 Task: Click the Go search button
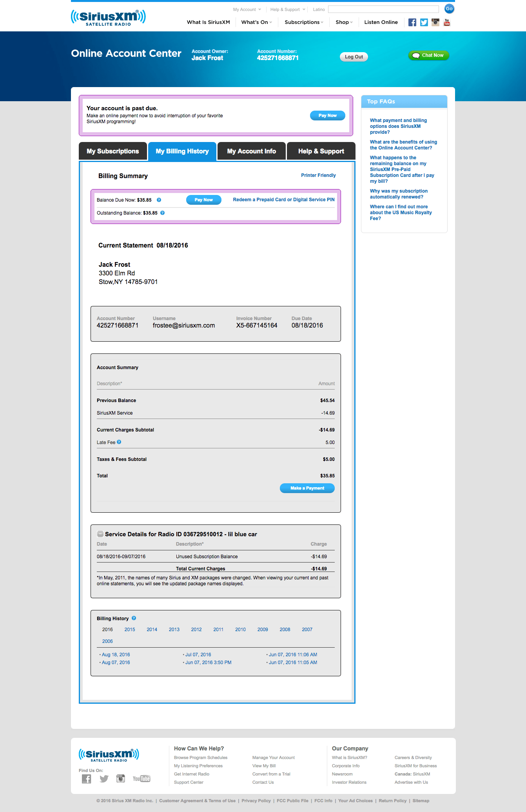[449, 9]
